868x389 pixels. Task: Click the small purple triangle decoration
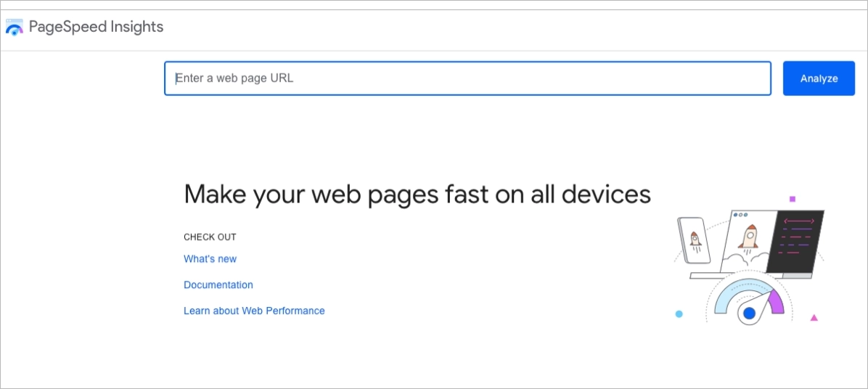(814, 317)
